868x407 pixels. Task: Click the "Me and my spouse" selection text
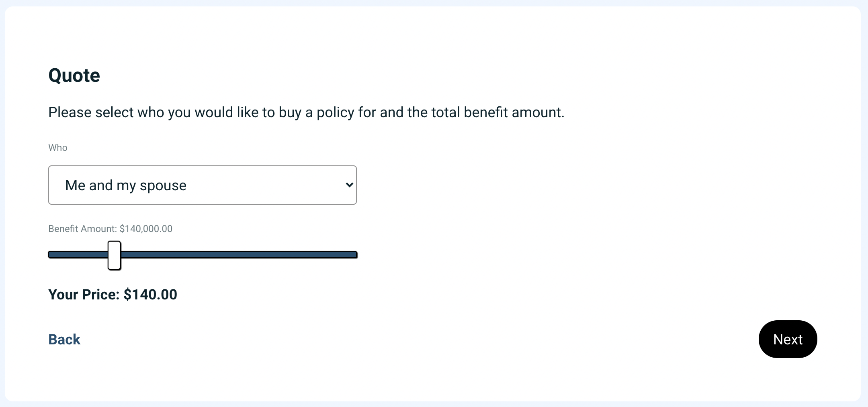[x=126, y=185]
